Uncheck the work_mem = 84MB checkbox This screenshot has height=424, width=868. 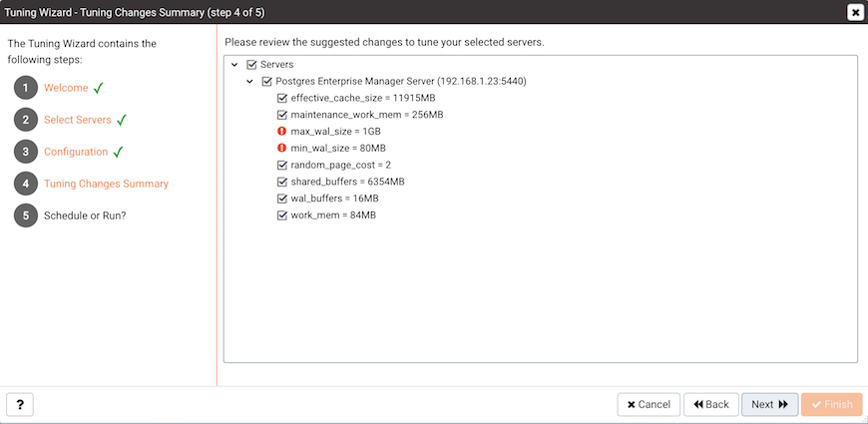(281, 215)
